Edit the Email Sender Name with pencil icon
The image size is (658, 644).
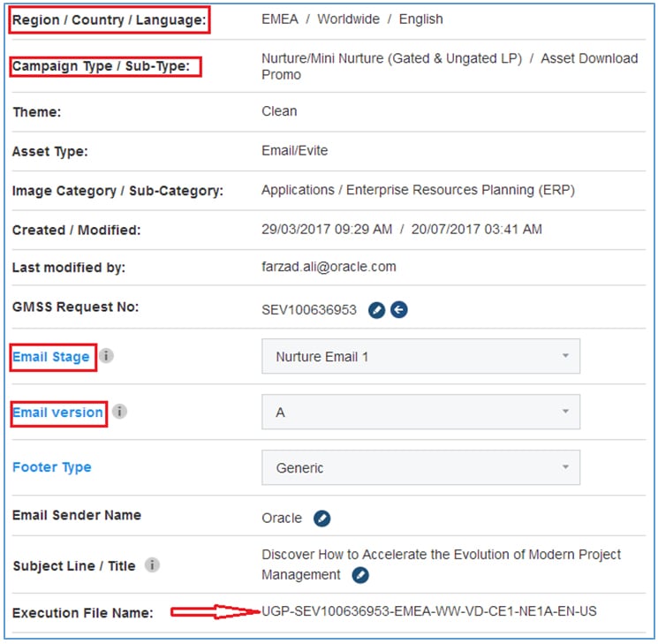321,519
